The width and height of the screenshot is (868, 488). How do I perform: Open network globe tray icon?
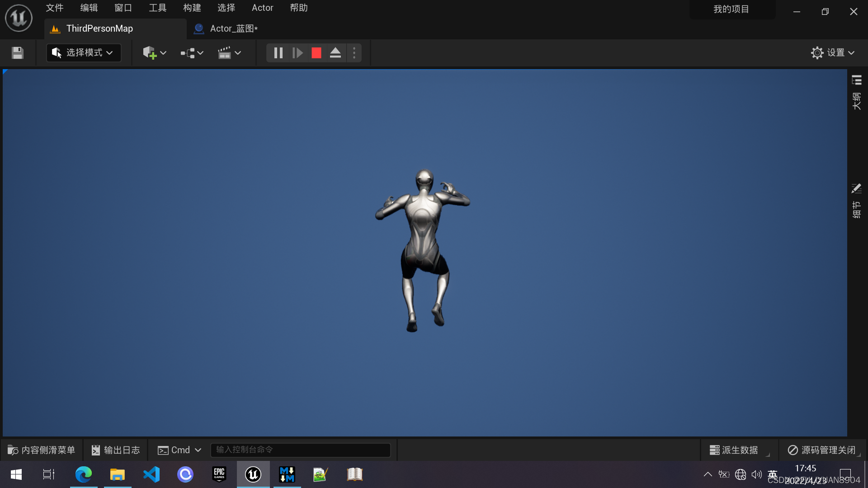741,474
